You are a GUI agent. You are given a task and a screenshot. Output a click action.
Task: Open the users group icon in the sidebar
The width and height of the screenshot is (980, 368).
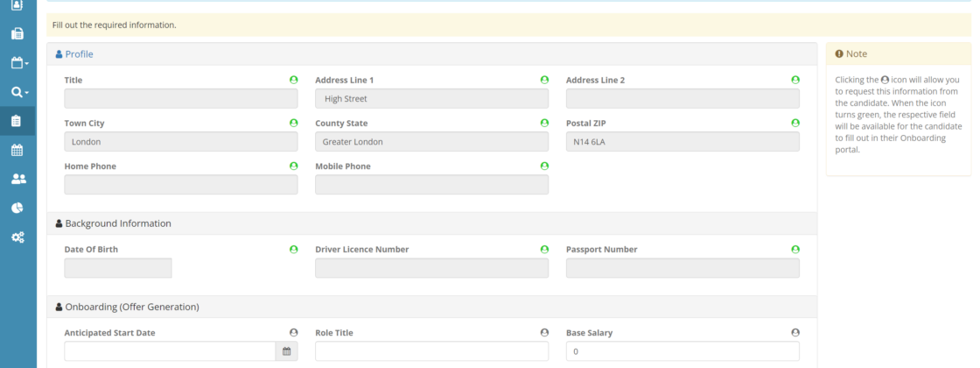click(x=17, y=179)
